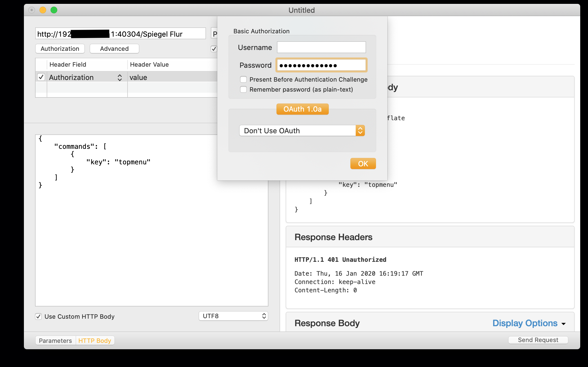
Task: Click the Username input field
Action: click(x=321, y=47)
